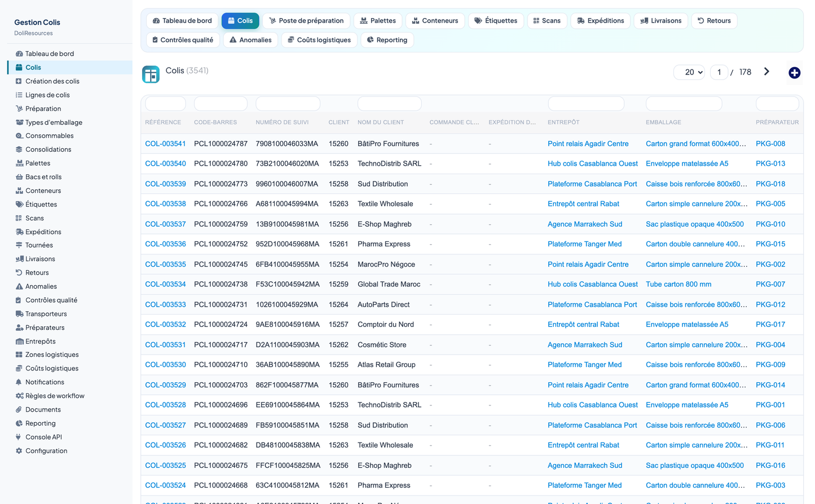
Task: Open préparateur link PKG-018
Action: point(770,184)
